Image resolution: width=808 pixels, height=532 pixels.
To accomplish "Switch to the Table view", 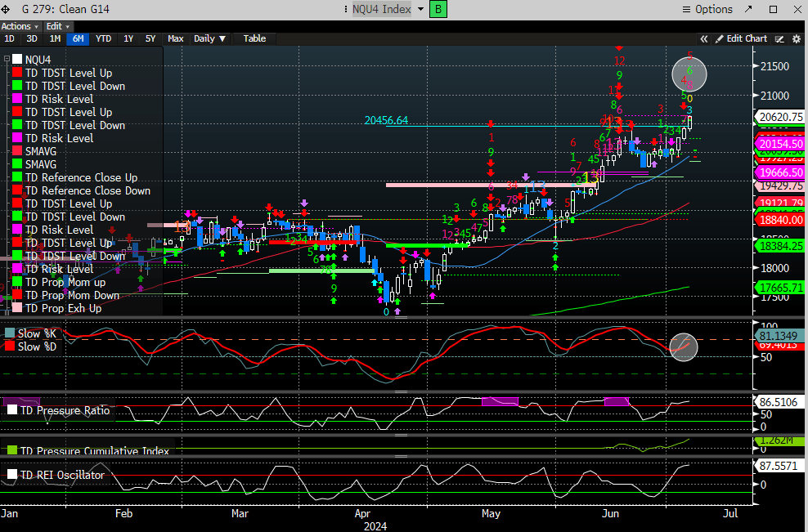I will tap(254, 38).
